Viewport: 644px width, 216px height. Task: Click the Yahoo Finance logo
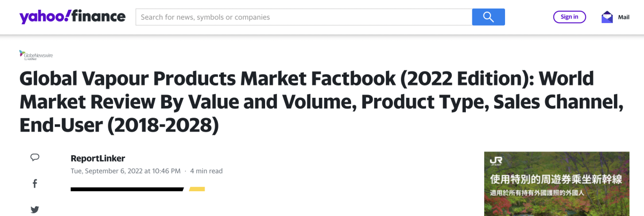pos(72,17)
